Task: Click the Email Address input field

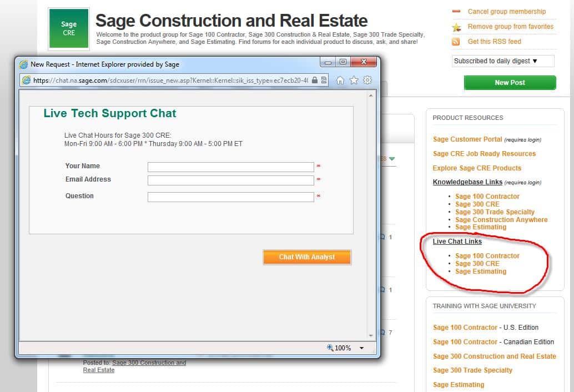Action: pyautogui.click(x=230, y=180)
